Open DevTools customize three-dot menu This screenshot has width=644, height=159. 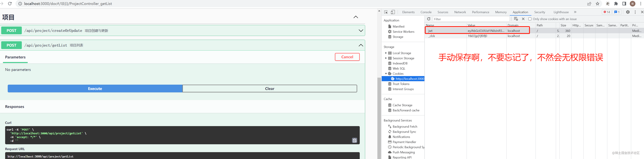click(x=635, y=12)
